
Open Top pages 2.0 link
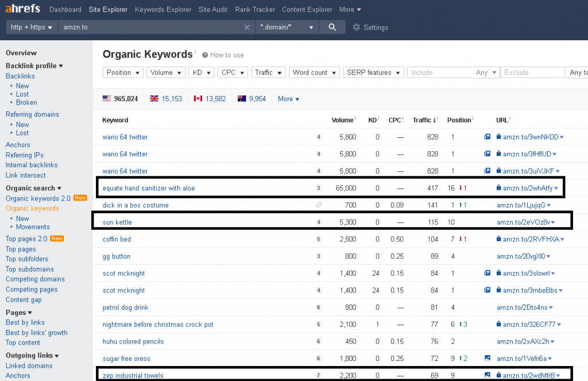coord(26,238)
